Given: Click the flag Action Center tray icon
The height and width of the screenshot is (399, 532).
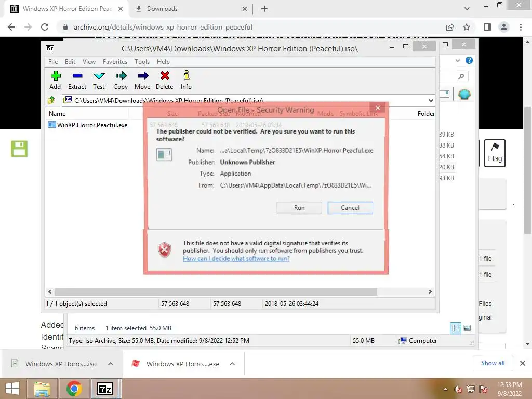Looking at the screenshot, I should point(483,389).
